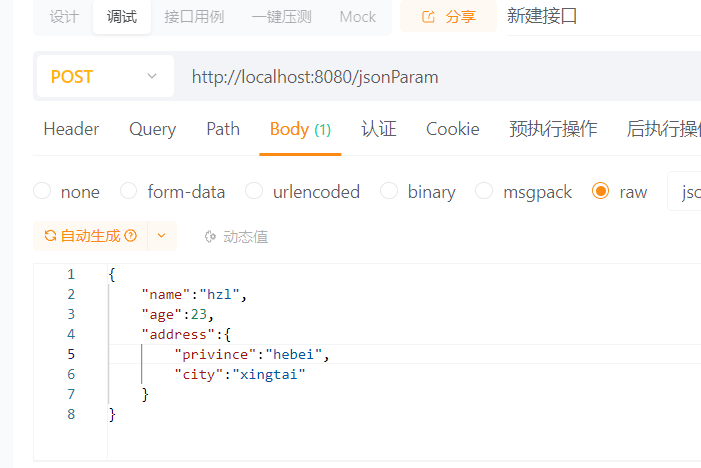This screenshot has width=701, height=468.
Task: Open the 设计 mode tab
Action: 64,17
